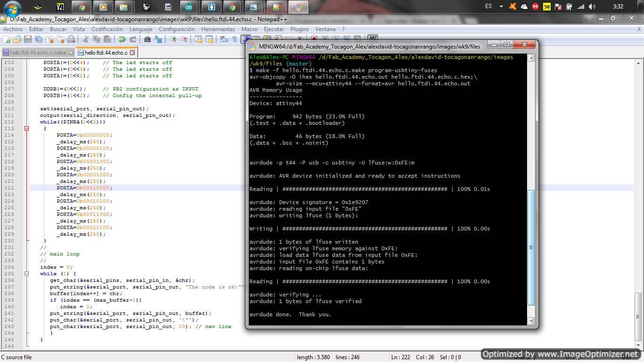Switch to hello.ftdi.44.echo.c.make tab

[x=38, y=53]
